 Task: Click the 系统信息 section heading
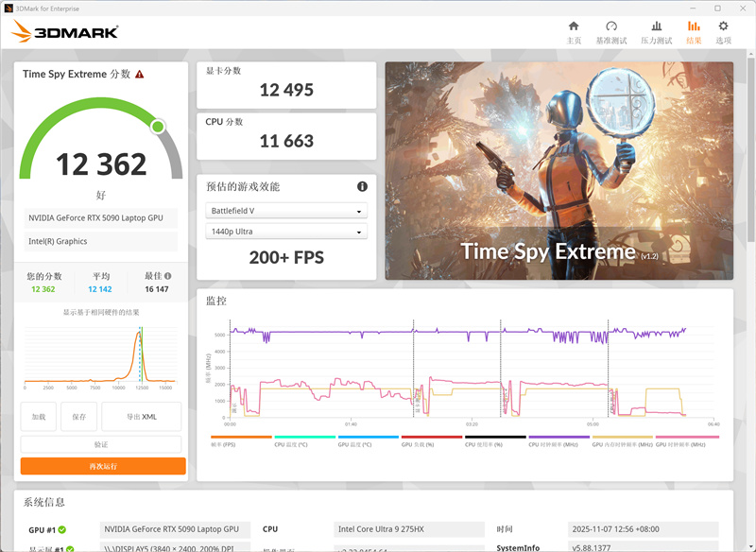(x=43, y=502)
